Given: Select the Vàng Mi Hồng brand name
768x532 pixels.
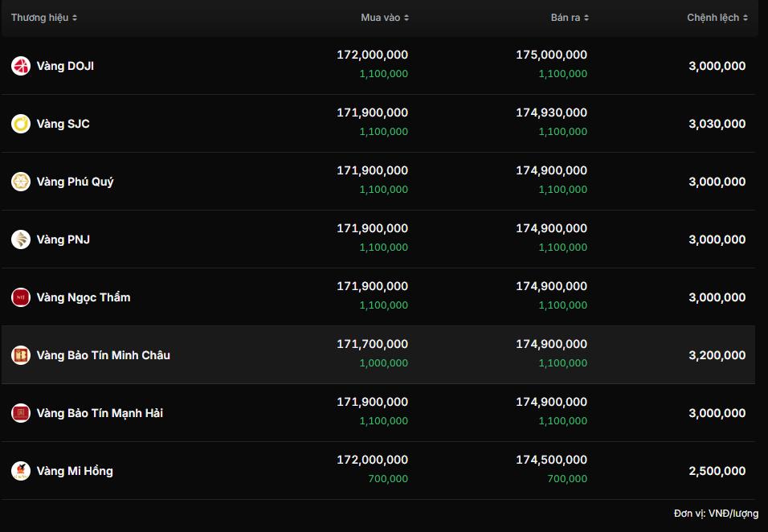Looking at the screenshot, I should coord(75,471).
